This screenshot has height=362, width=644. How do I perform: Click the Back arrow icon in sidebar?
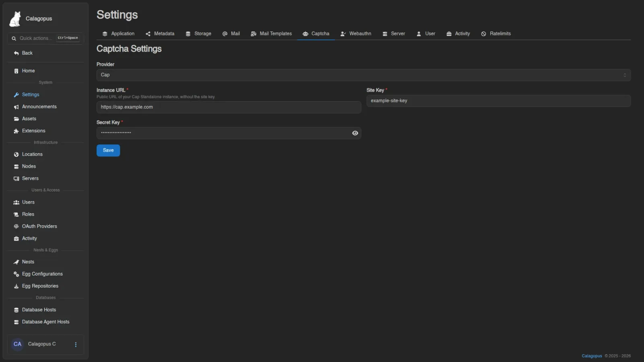16,53
